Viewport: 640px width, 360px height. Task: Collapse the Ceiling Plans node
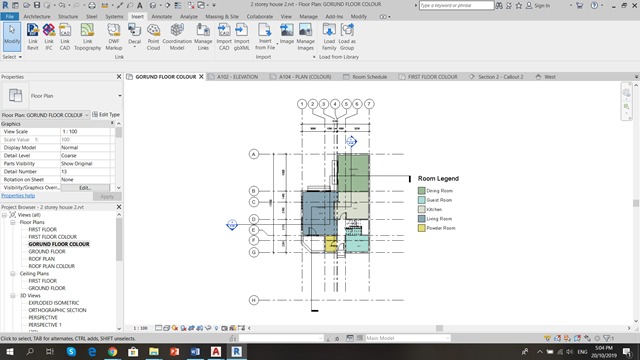click(x=13, y=273)
